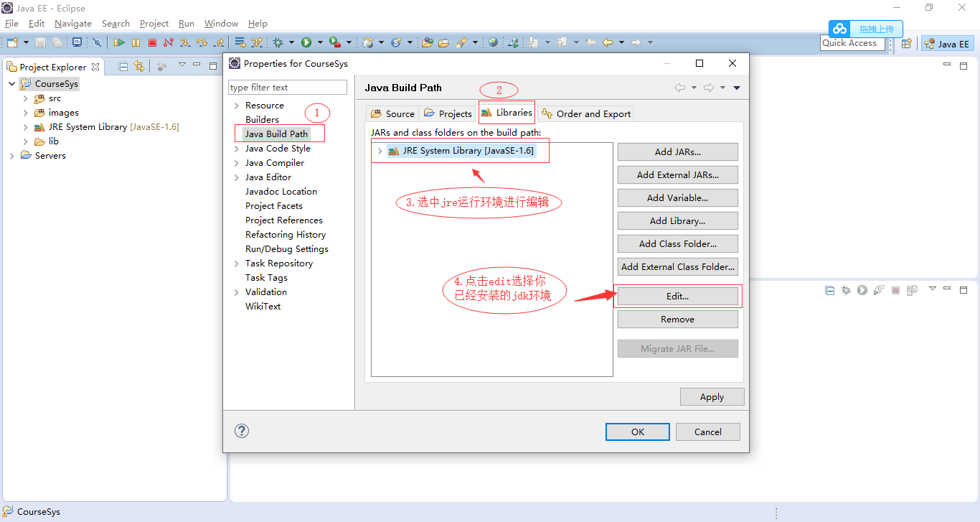Click the Add External JARs... button
The image size is (980, 522).
click(678, 174)
